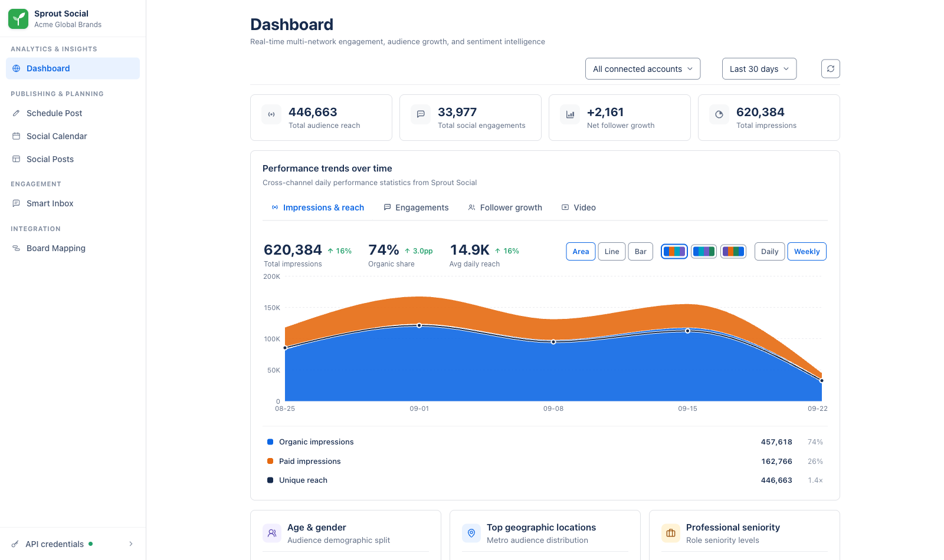Image resolution: width=944 pixels, height=560 pixels.
Task: Open Dashboard from the sidebar
Action: coord(73,68)
